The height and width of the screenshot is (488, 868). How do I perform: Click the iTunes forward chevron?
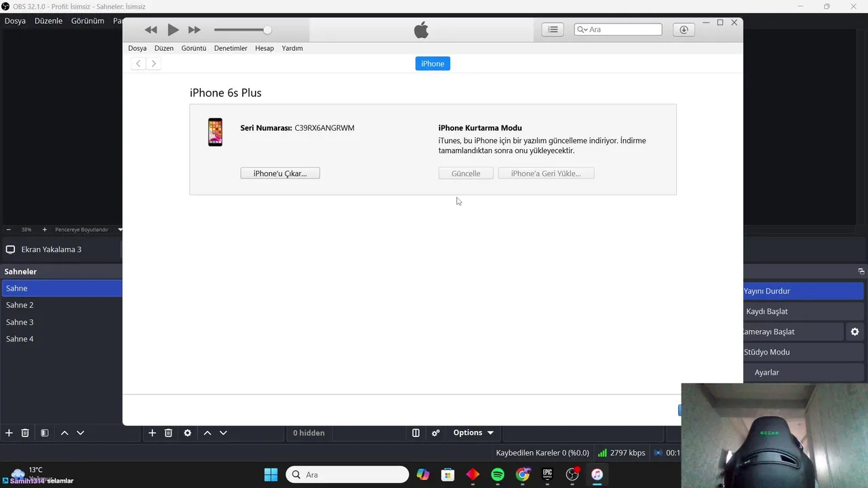pyautogui.click(x=154, y=63)
